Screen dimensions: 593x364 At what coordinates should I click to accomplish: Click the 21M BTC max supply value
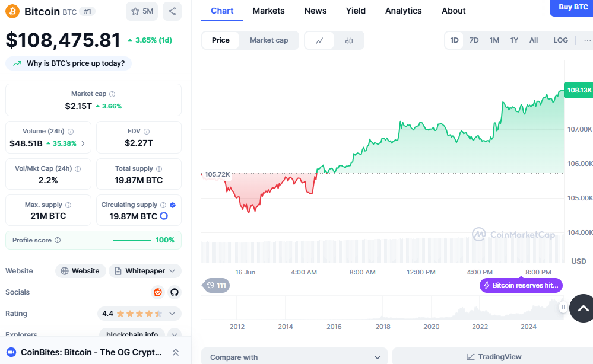tap(48, 216)
